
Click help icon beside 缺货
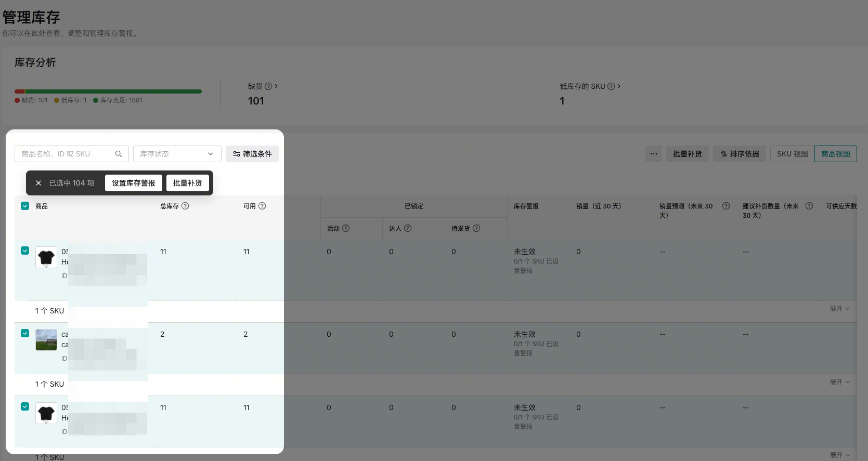[x=268, y=86]
